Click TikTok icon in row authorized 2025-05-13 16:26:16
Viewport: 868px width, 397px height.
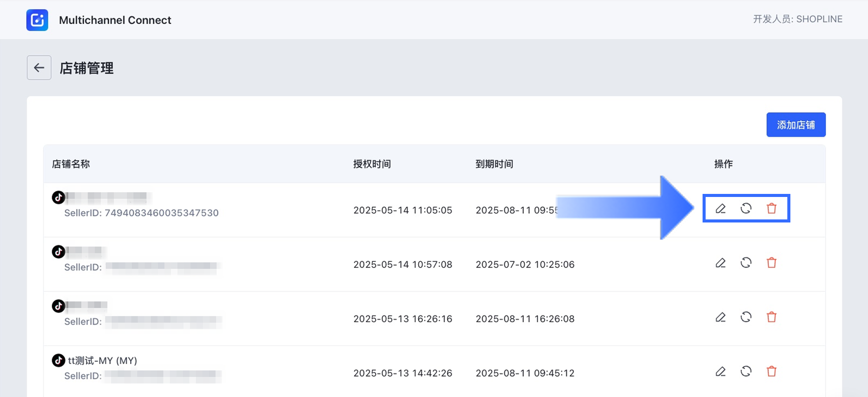click(x=58, y=306)
